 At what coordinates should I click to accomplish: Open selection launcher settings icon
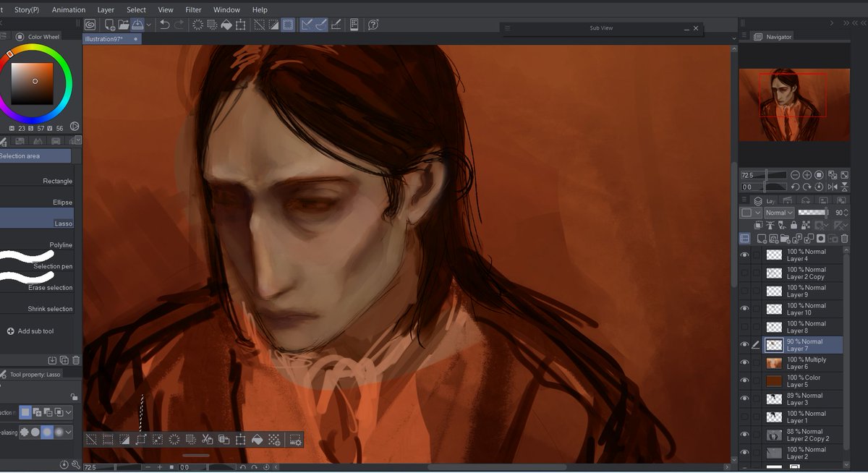pyautogui.click(x=295, y=439)
